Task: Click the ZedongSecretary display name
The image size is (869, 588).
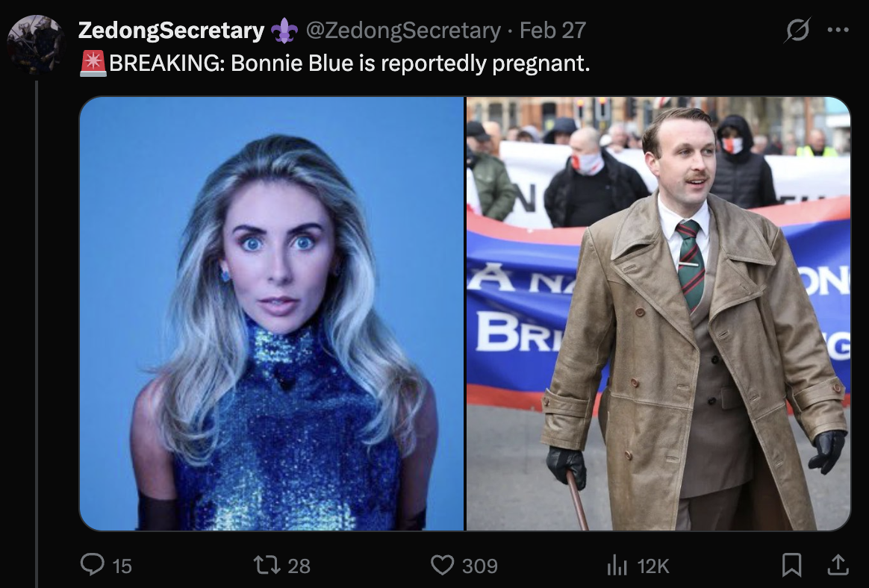Action: point(171,31)
